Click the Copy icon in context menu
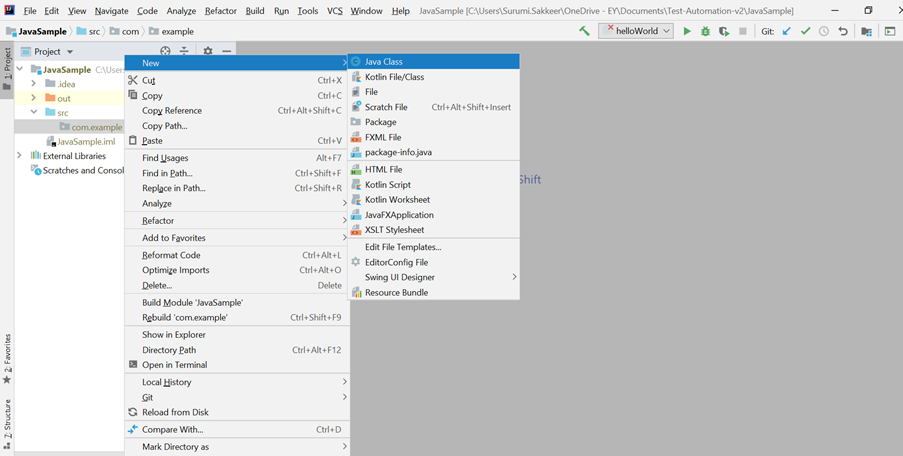Image resolution: width=903 pixels, height=456 pixels. pos(133,95)
